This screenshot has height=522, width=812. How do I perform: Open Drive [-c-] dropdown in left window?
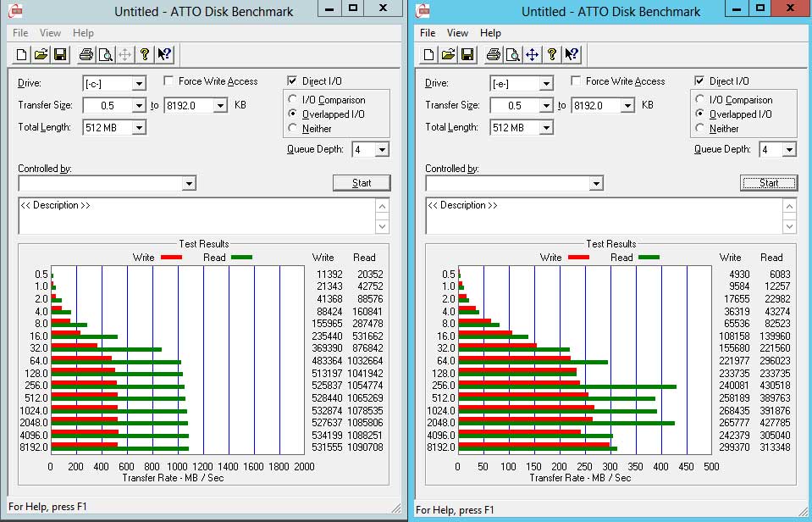pyautogui.click(x=139, y=83)
